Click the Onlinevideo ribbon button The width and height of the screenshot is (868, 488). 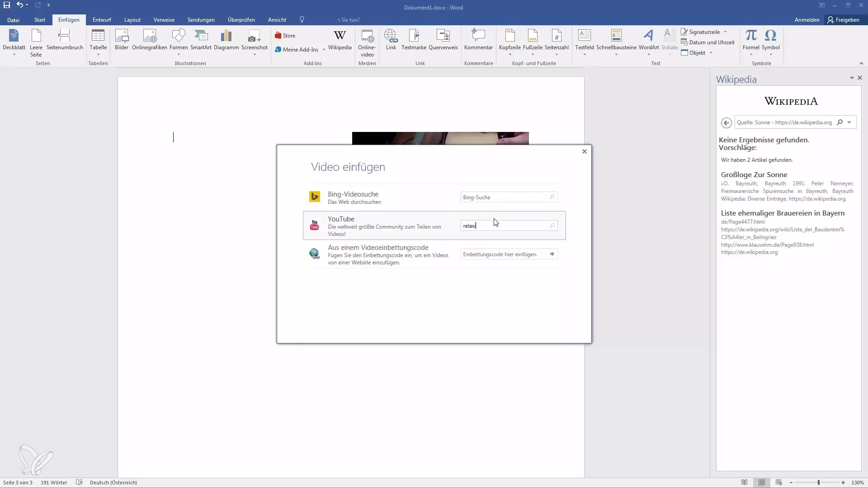[x=367, y=43]
